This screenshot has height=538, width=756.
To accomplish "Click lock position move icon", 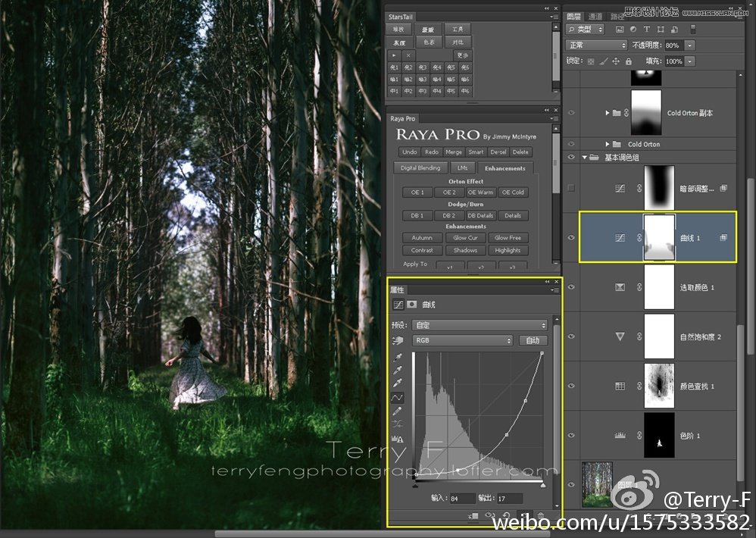I will pos(616,61).
